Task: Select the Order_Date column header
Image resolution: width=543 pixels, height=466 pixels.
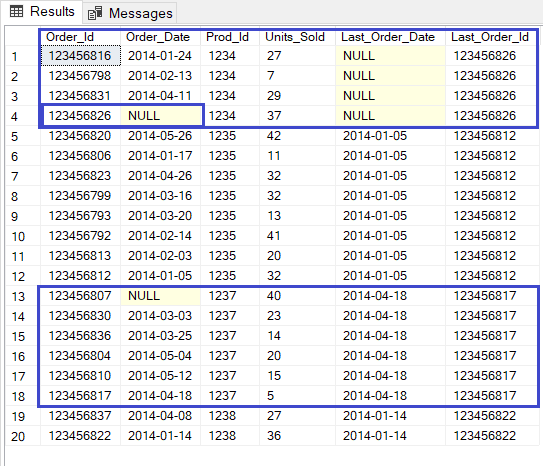Action: [x=160, y=37]
